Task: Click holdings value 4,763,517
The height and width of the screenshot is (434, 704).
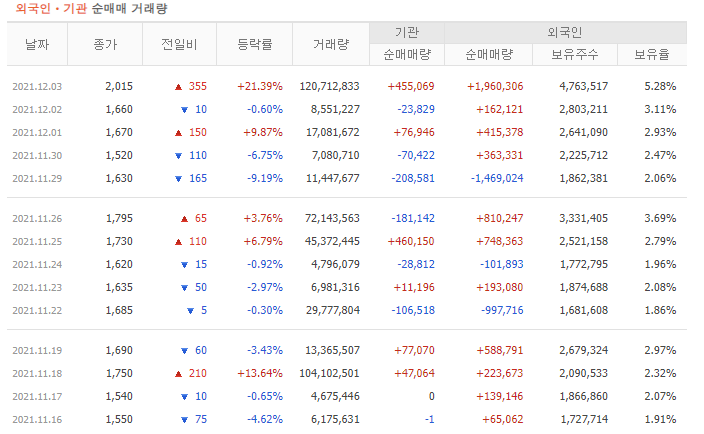Action: [x=584, y=86]
